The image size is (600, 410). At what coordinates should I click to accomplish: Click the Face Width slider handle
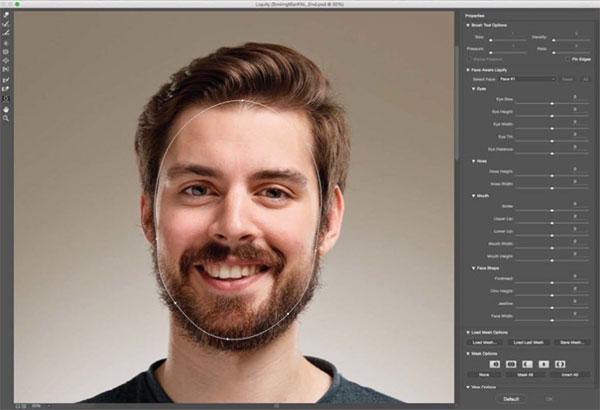(x=552, y=320)
